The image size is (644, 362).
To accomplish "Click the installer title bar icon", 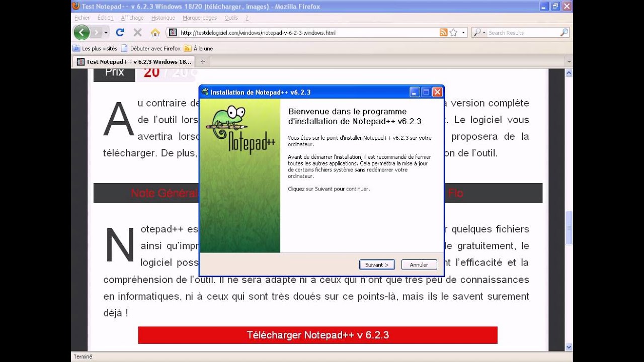I will [205, 92].
